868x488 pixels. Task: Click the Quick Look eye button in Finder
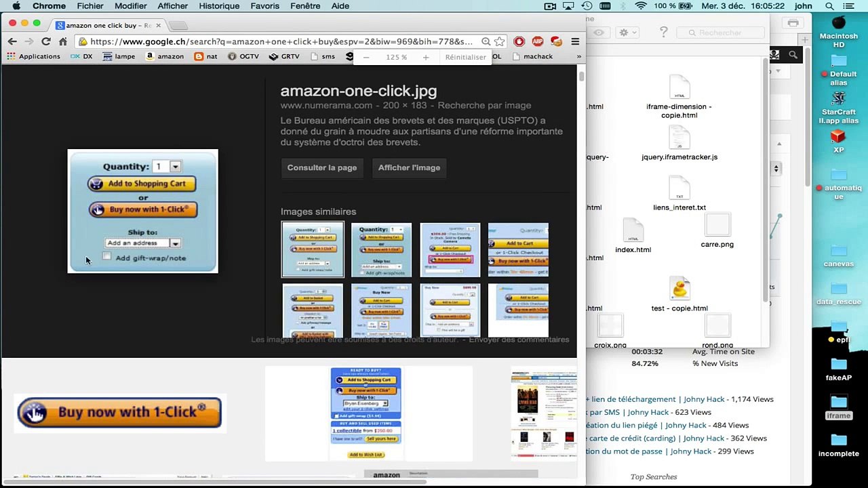point(598,33)
